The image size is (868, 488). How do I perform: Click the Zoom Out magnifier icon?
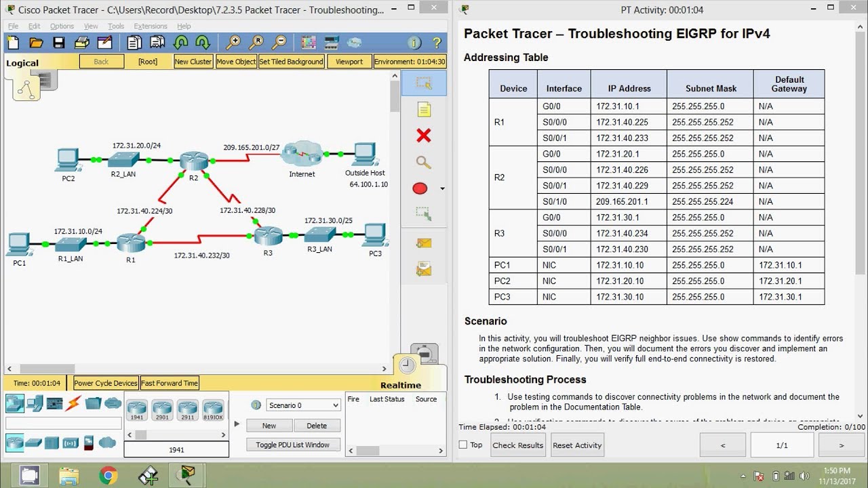[279, 43]
